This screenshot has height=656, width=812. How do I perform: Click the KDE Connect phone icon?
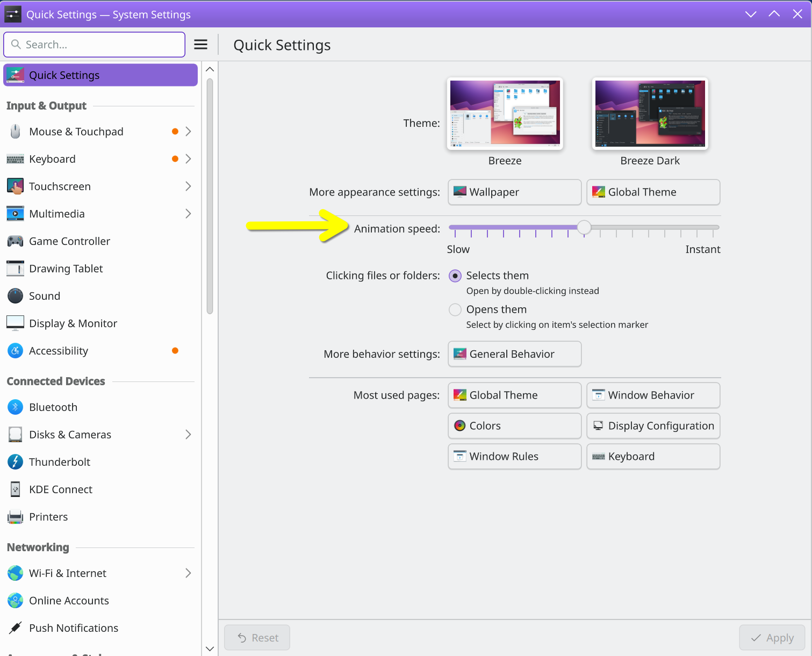tap(15, 489)
